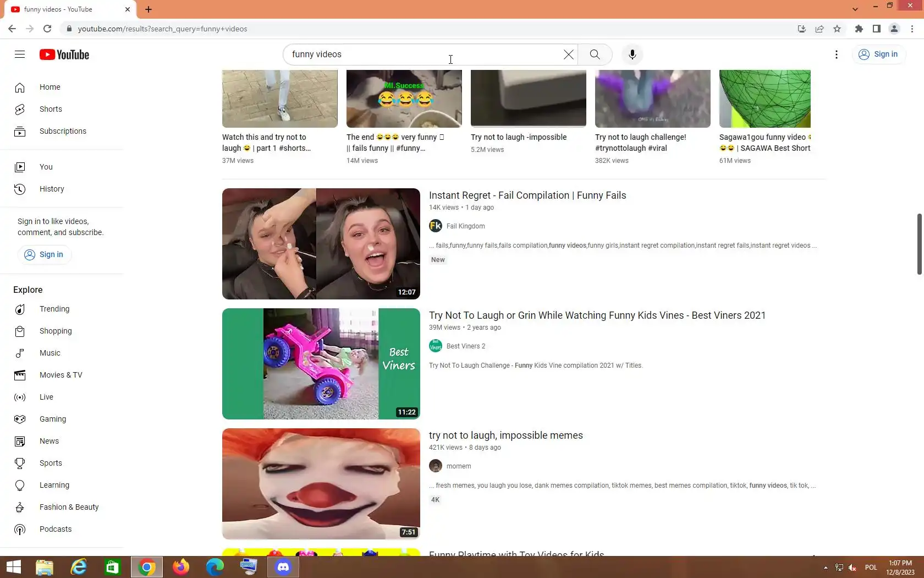This screenshot has height=578, width=924.
Task: Open Windows Start menu
Action: point(13,567)
